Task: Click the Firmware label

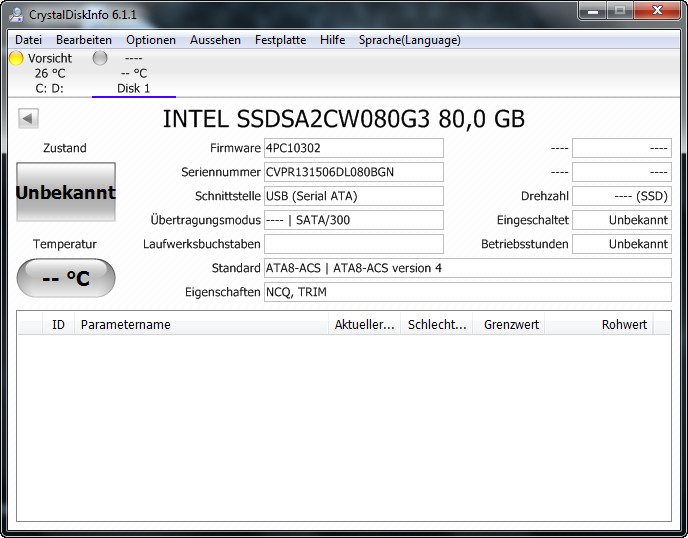Action: 235,148
